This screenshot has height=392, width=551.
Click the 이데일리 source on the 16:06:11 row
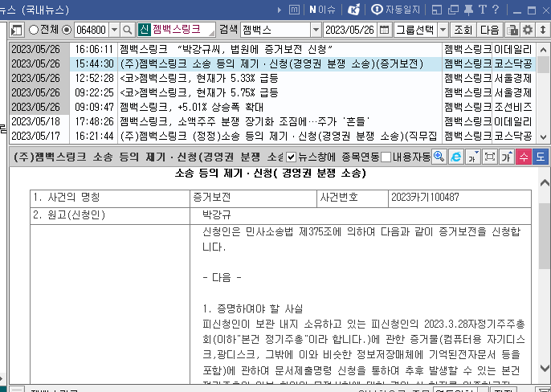point(512,49)
